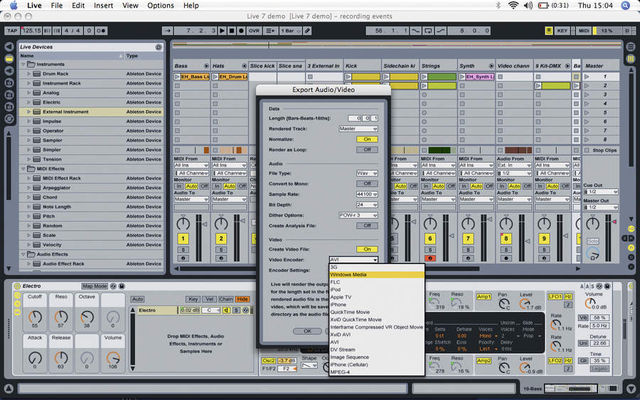Click the transport Play button
The width and height of the screenshot is (640, 400).
(222, 31)
